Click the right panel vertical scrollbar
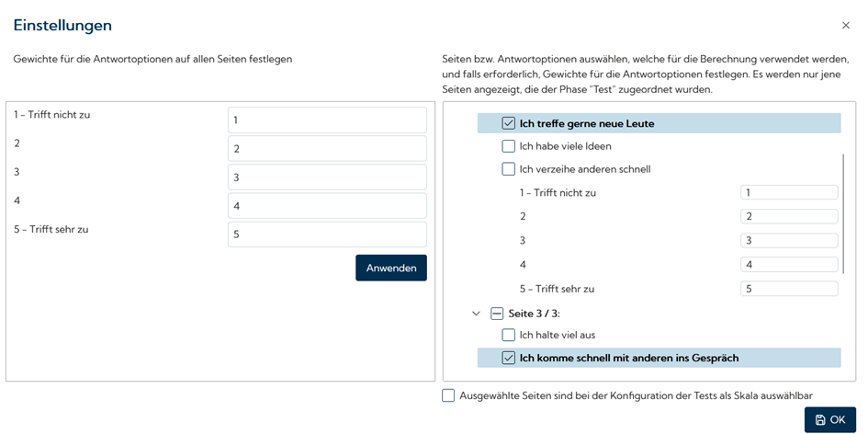Viewport: 868px width, 434px height. pyautogui.click(x=843, y=213)
